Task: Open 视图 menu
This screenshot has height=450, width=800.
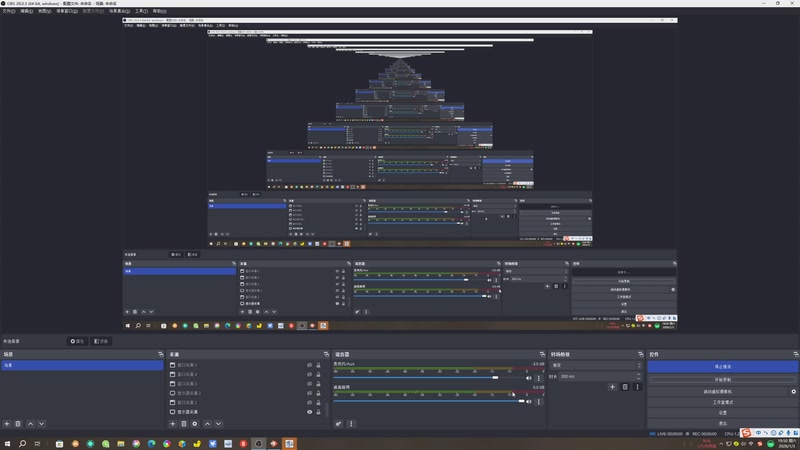Action: click(x=45, y=11)
